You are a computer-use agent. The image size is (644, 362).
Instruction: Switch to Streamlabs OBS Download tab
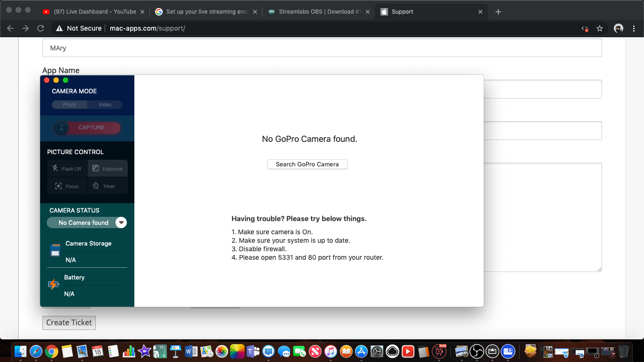pyautogui.click(x=320, y=11)
